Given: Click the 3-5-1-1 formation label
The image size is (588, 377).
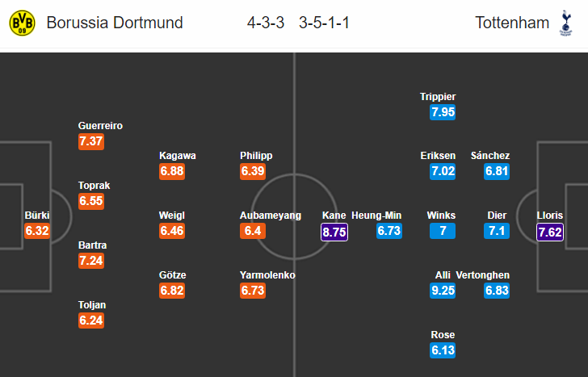Looking at the screenshot, I should point(324,23).
